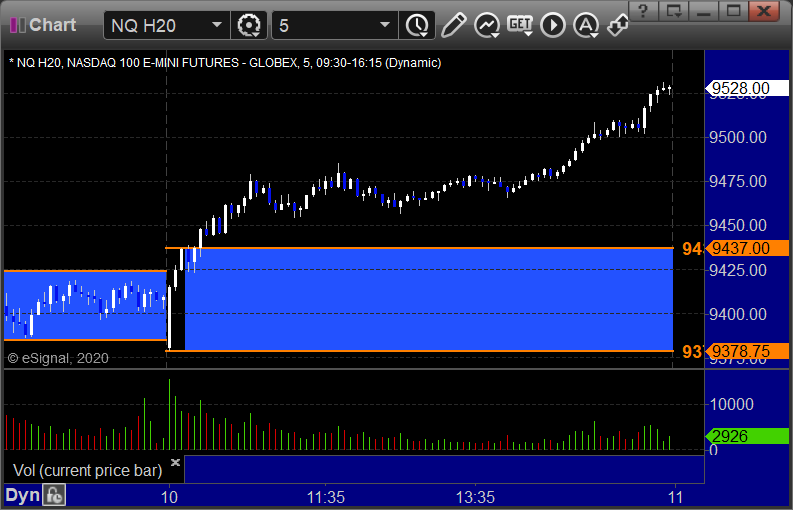Toggle the time scale lock icon
Viewport: 793px width, 510px height.
click(54, 495)
